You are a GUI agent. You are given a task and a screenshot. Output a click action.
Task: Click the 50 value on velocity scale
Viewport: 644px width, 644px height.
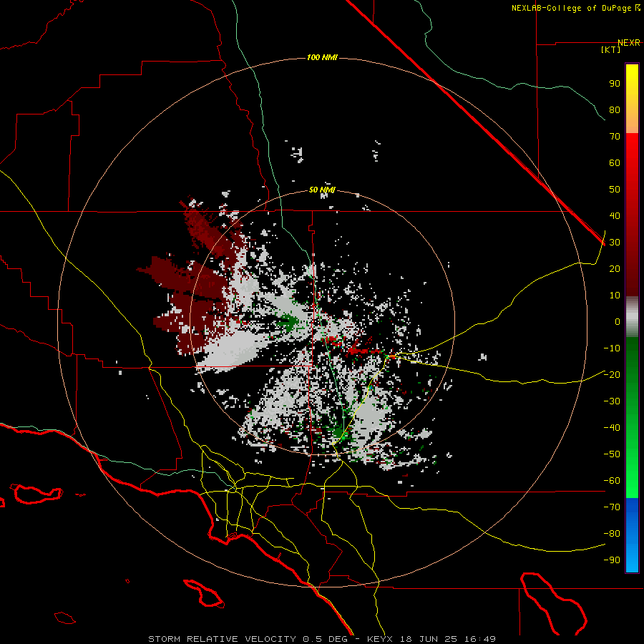click(x=615, y=190)
